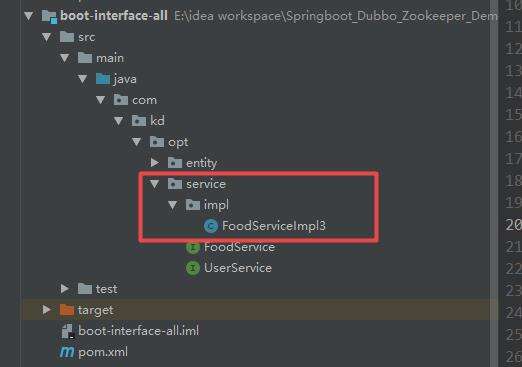Expand the test folder

pos(65,288)
